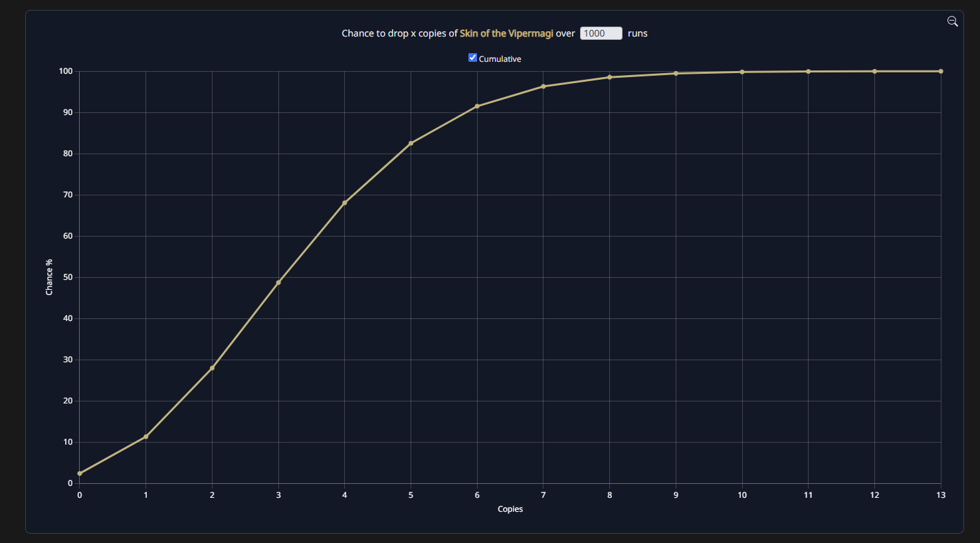The height and width of the screenshot is (543, 980).
Task: Click the chart point at 6 copies
Action: click(477, 106)
